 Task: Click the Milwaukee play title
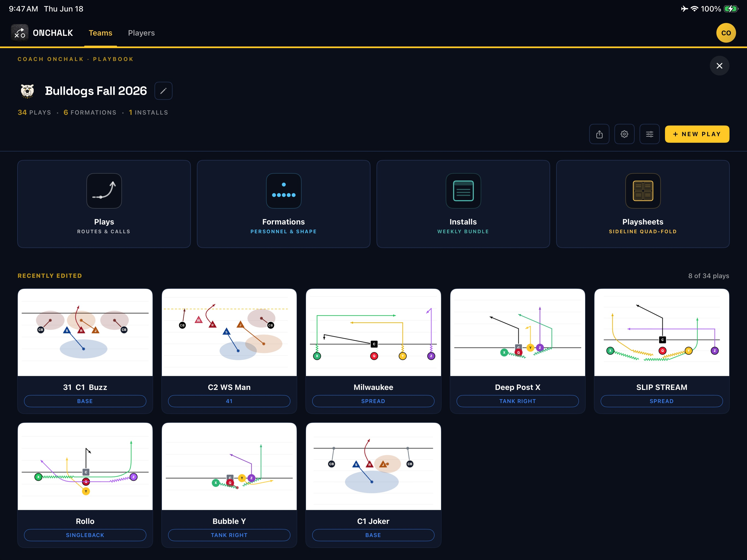pos(373,387)
